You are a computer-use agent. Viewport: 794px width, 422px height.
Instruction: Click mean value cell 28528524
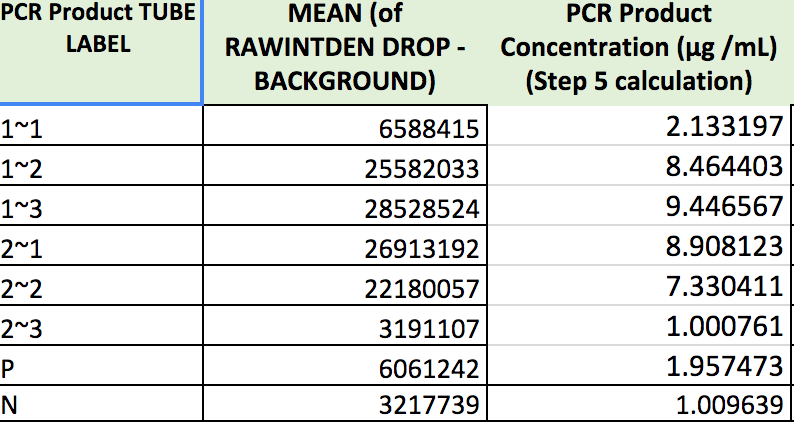[x=346, y=209]
